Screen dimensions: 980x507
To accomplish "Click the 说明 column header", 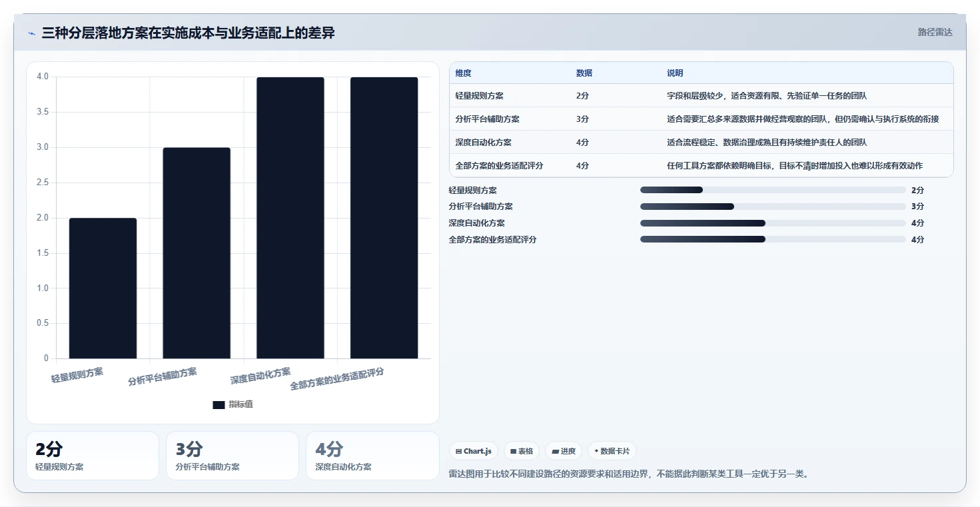I will click(675, 73).
